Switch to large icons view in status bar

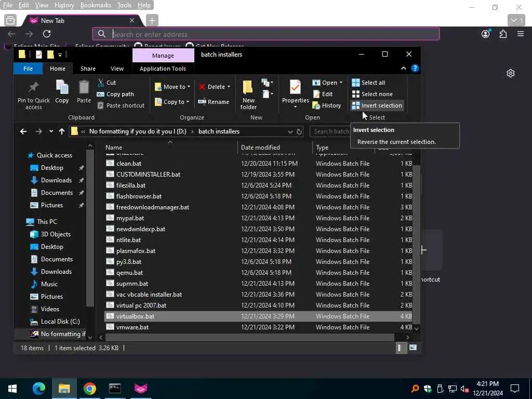click(x=413, y=348)
